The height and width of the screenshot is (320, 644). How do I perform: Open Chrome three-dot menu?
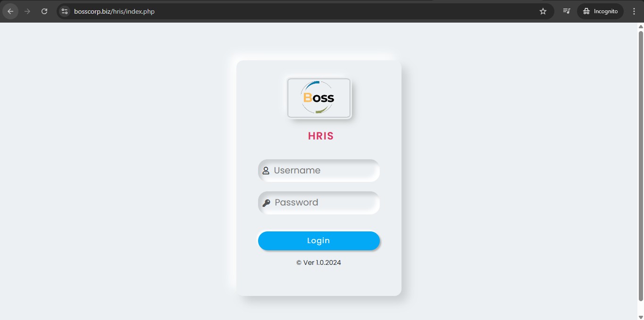coord(634,11)
